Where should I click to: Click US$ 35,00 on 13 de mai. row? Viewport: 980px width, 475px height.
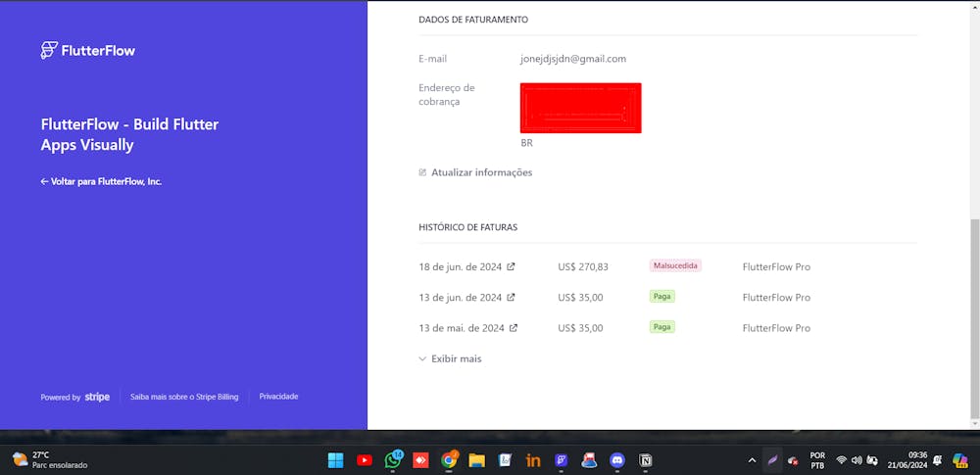pyautogui.click(x=580, y=328)
